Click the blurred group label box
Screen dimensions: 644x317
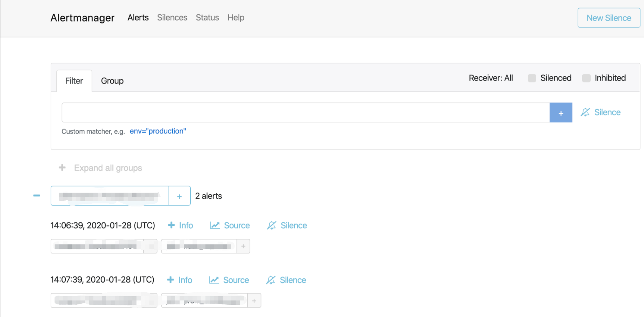coord(110,196)
